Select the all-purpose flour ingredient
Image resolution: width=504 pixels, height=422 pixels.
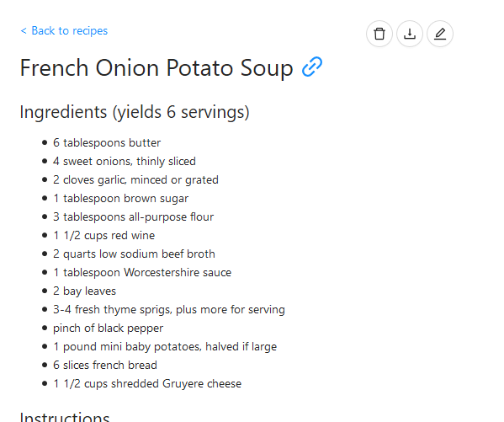(x=133, y=216)
